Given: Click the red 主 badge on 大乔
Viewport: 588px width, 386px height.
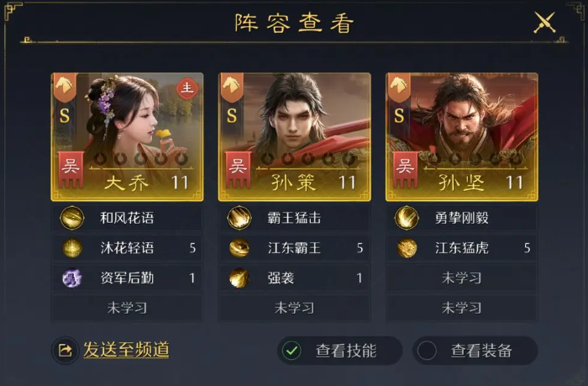Looking at the screenshot, I should pos(186,89).
